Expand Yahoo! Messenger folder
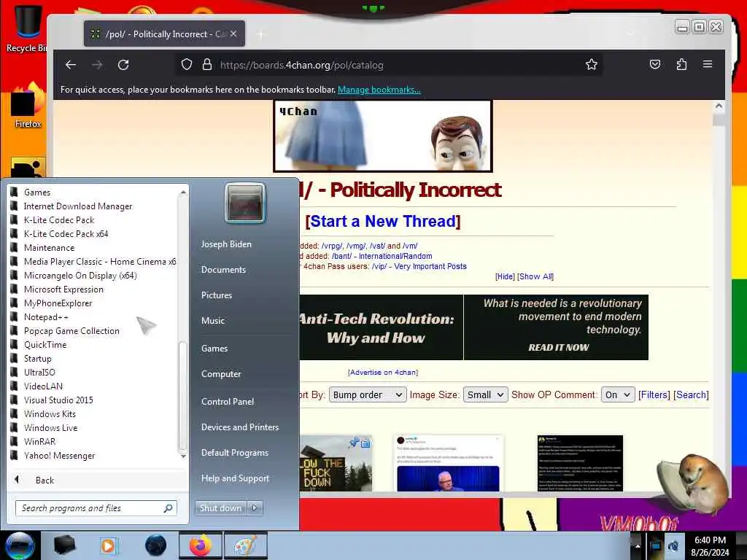747x560 pixels. pos(60,455)
